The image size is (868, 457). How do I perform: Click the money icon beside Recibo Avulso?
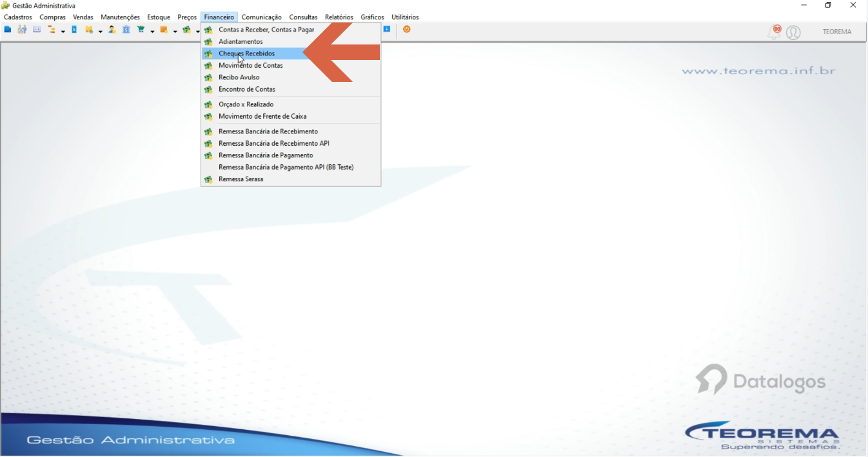208,77
